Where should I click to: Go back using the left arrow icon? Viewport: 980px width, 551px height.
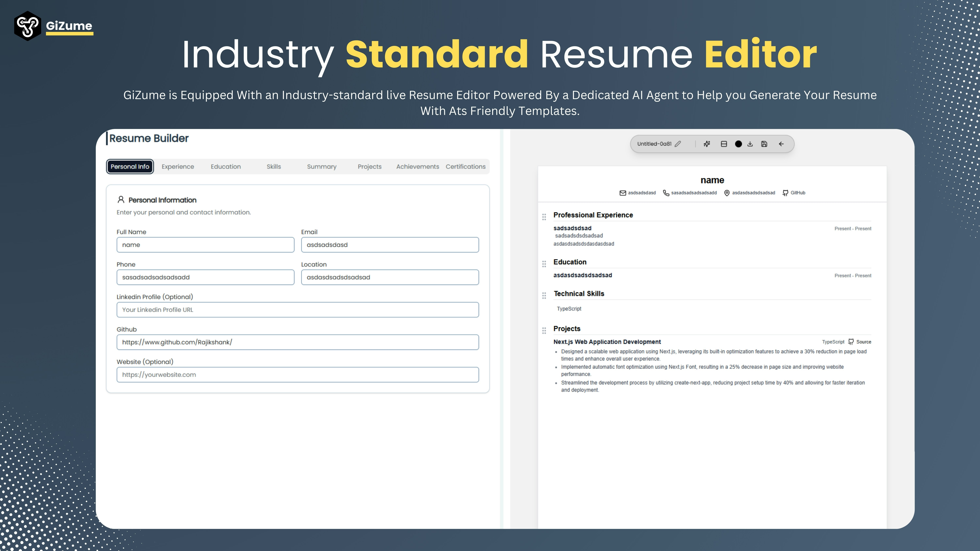pyautogui.click(x=781, y=144)
